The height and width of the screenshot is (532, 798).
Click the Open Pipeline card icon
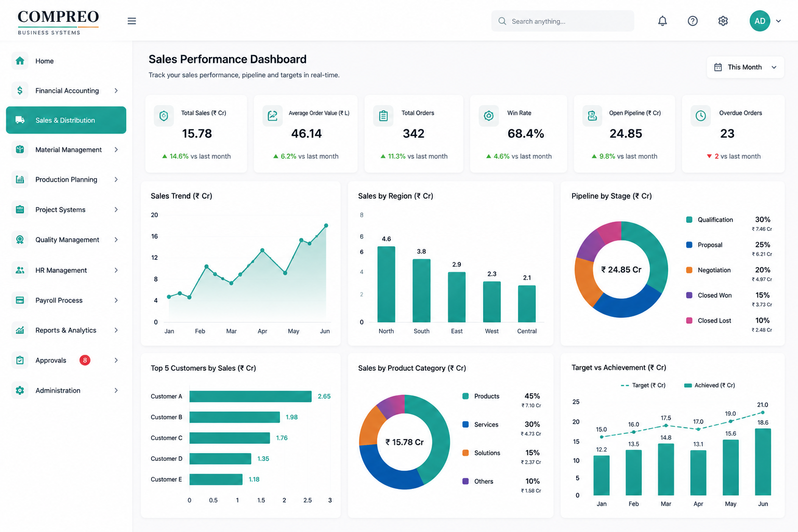pos(592,116)
